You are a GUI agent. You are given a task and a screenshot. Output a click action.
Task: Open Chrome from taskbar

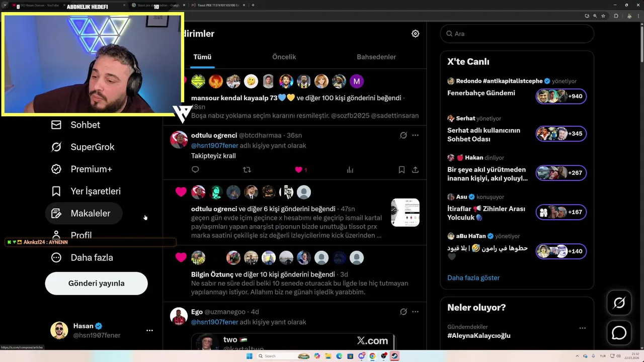click(x=372, y=356)
